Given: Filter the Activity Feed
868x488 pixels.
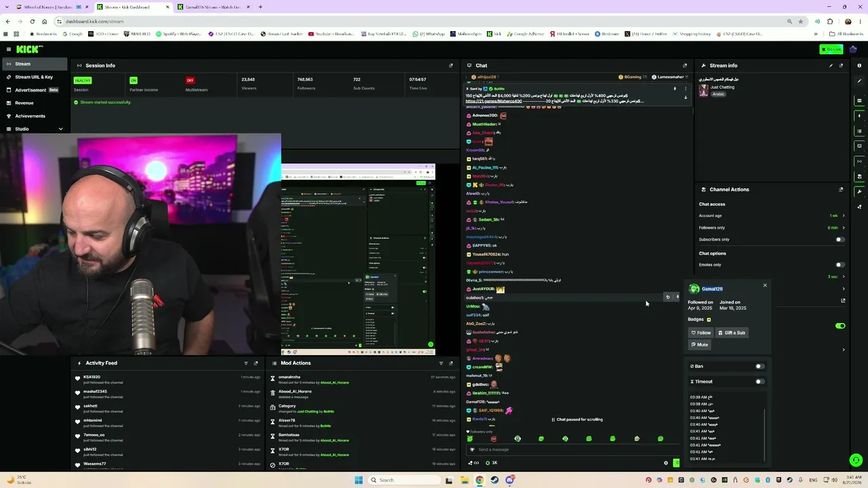Looking at the screenshot, I should (x=246, y=363).
